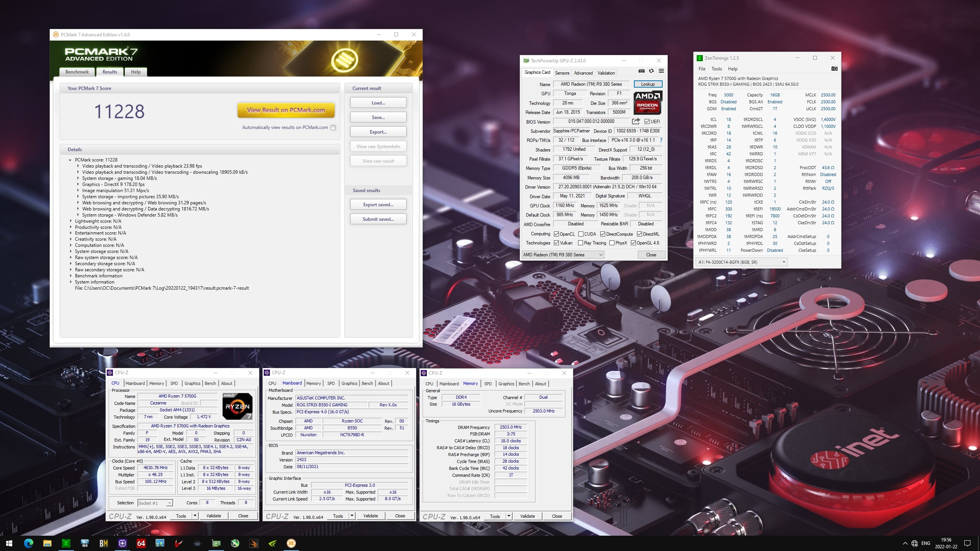980x551 pixels.
Task: Expand the Lightweight score row
Action: pos(70,221)
